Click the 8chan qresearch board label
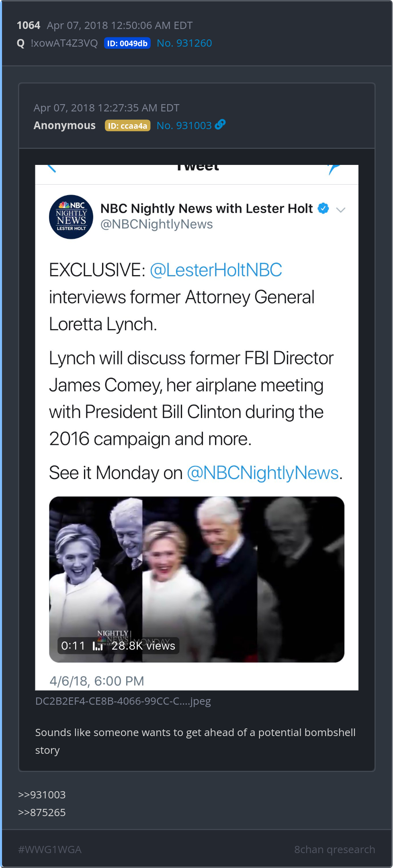Viewport: 393px width, 868px height. tap(334, 849)
